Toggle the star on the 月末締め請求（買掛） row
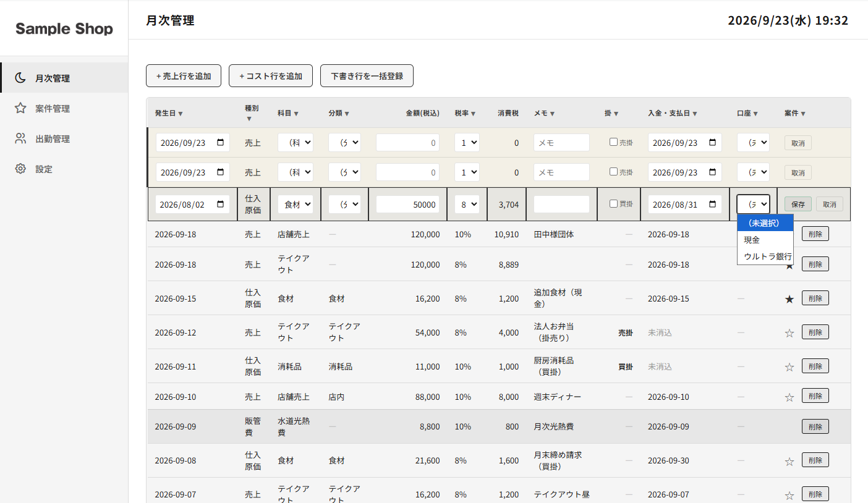The width and height of the screenshot is (868, 503). [789, 462]
